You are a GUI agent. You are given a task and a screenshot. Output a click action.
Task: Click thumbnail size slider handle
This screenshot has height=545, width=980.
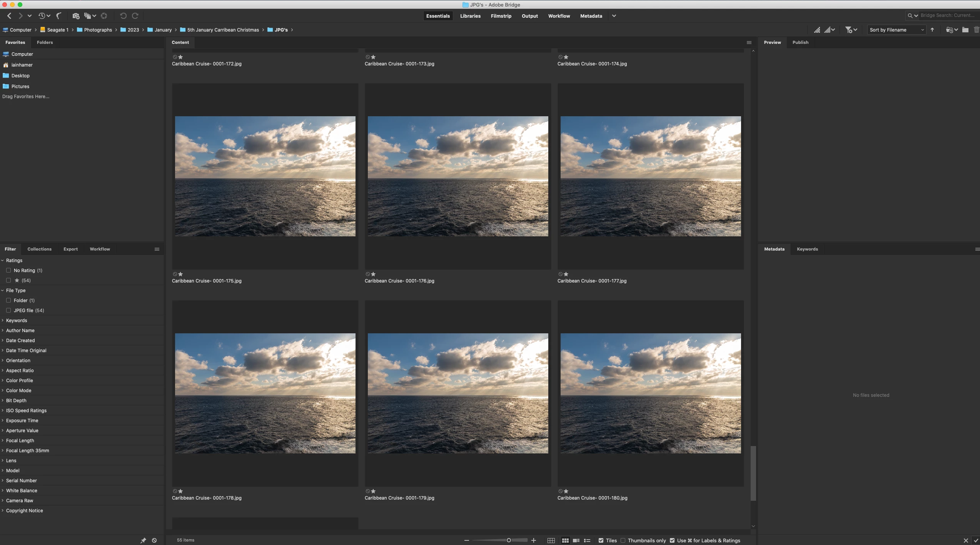(x=509, y=540)
